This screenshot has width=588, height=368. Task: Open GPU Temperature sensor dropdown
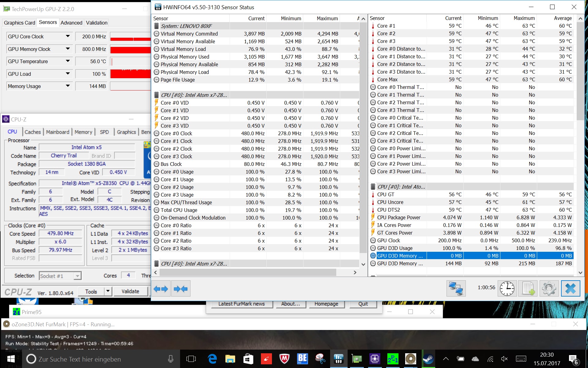(68, 61)
